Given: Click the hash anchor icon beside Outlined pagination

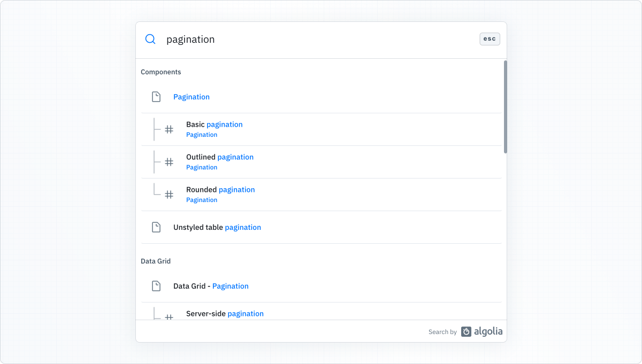Looking at the screenshot, I should (x=170, y=162).
